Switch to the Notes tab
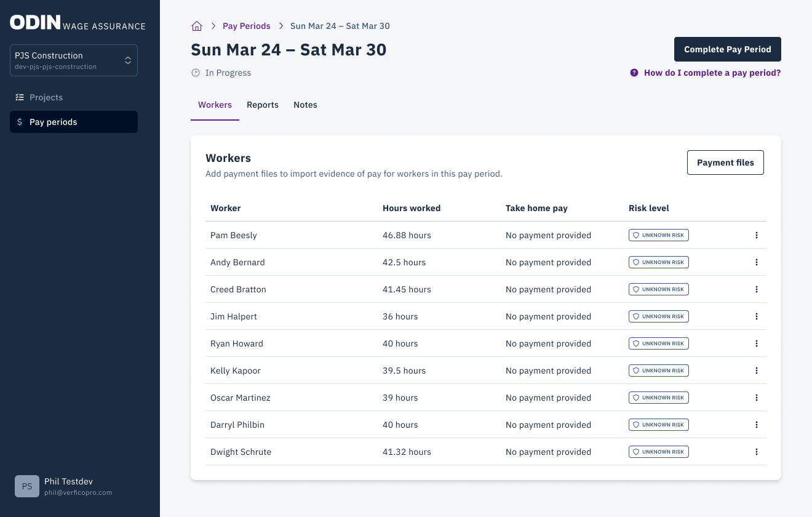Viewport: 812px width, 517px height. coord(305,105)
